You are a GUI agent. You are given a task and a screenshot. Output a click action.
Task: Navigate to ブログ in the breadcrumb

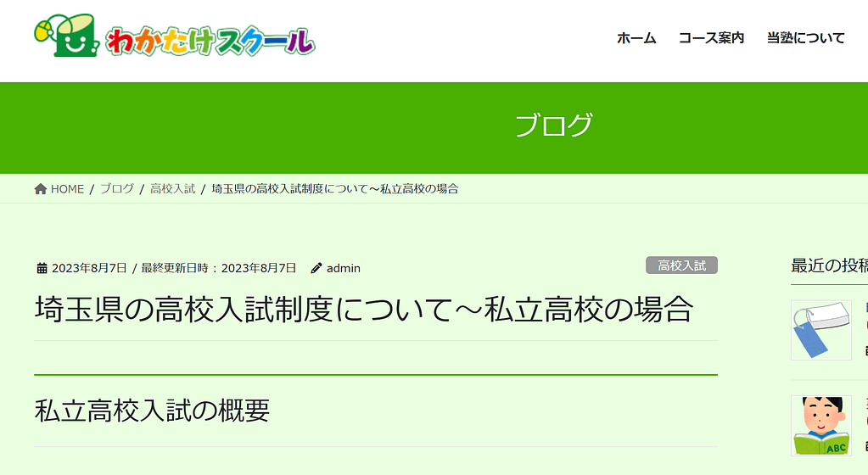117,189
